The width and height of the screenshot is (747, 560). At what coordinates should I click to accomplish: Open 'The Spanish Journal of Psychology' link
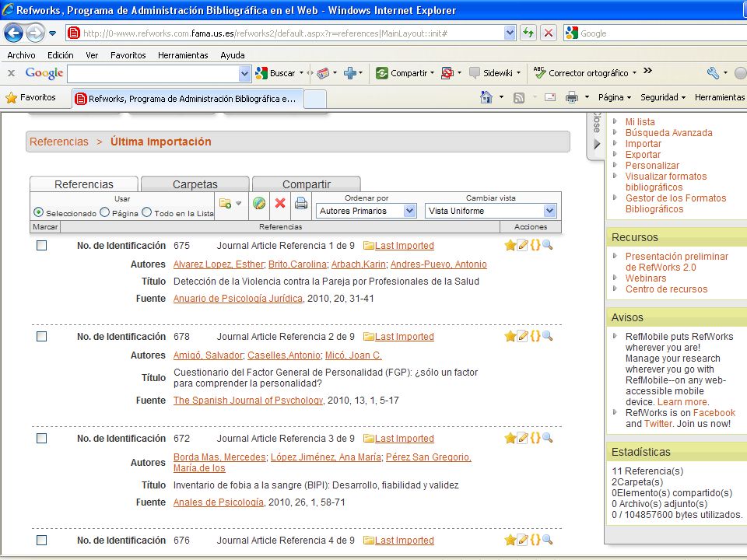[x=248, y=401]
